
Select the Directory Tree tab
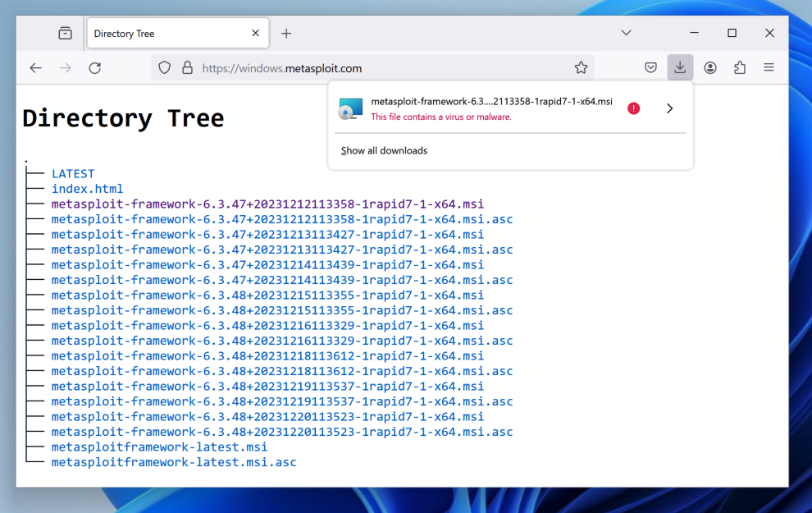[164, 34]
